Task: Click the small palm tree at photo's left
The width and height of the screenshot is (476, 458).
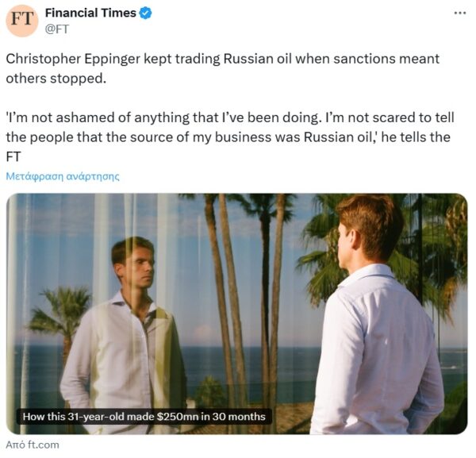Action: pyautogui.click(x=60, y=314)
